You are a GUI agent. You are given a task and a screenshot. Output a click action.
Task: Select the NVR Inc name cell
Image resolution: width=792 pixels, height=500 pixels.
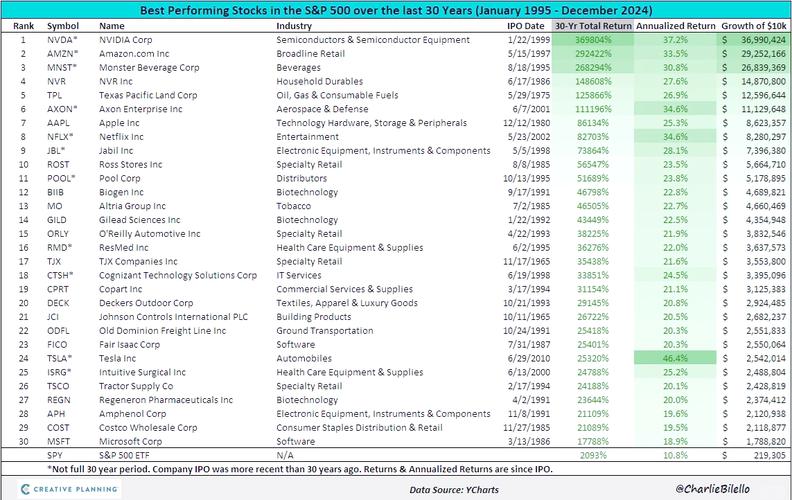[x=116, y=81]
